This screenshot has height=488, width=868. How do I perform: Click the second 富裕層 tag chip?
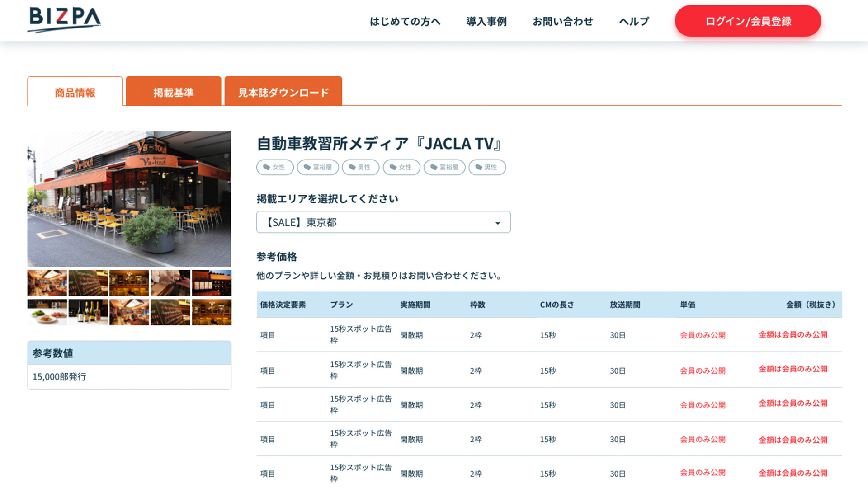tap(444, 167)
